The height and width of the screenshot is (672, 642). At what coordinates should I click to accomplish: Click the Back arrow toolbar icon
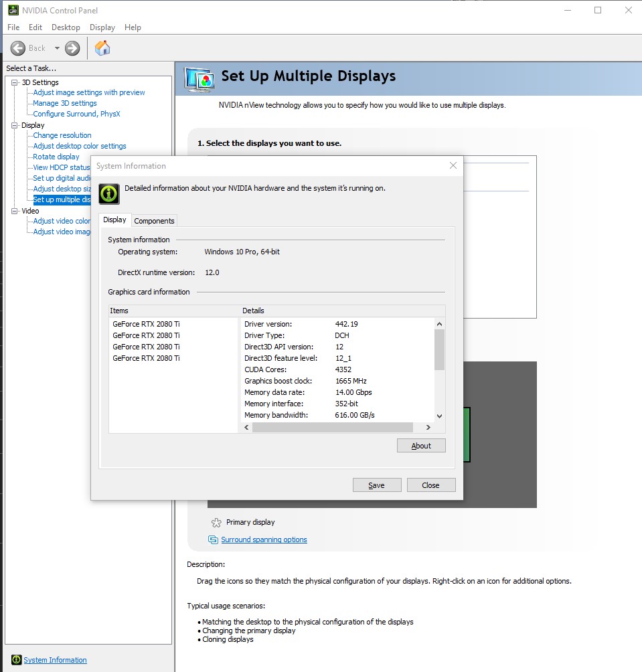tap(18, 48)
